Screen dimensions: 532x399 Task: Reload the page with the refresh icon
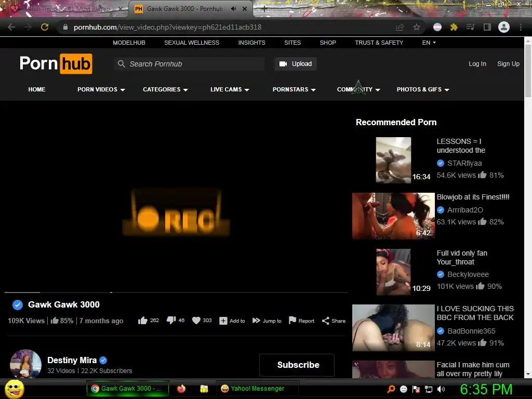pyautogui.click(x=45, y=27)
